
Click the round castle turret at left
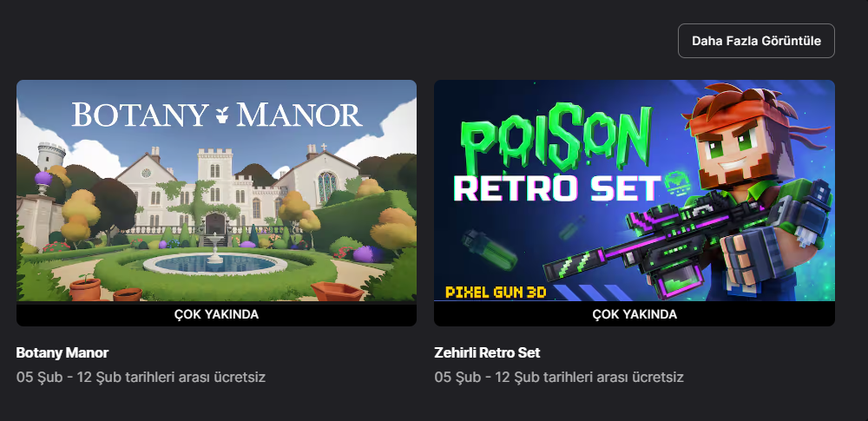tap(51, 155)
